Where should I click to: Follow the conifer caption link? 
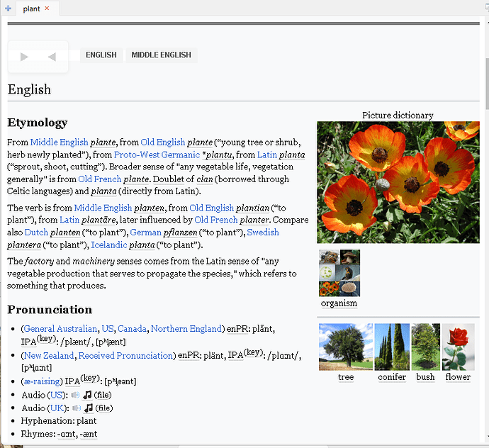point(392,377)
